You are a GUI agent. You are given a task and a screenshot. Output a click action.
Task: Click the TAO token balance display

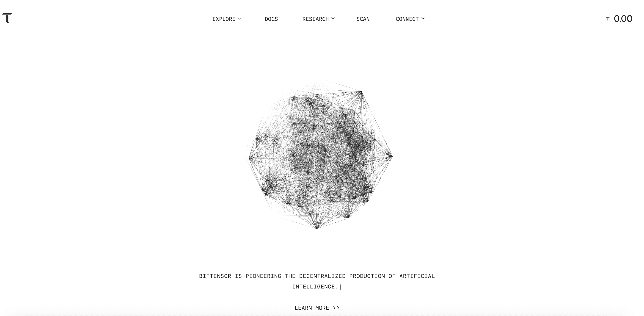pyautogui.click(x=619, y=19)
